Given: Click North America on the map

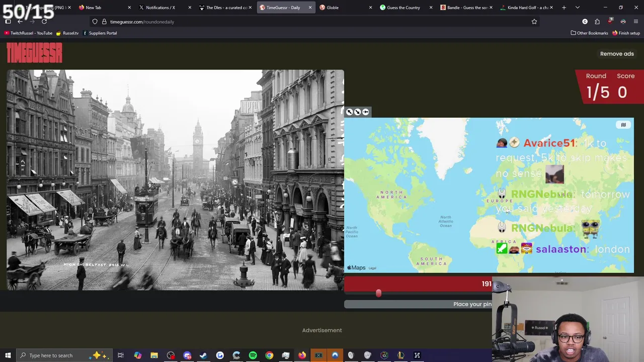Looking at the screenshot, I should [392, 195].
